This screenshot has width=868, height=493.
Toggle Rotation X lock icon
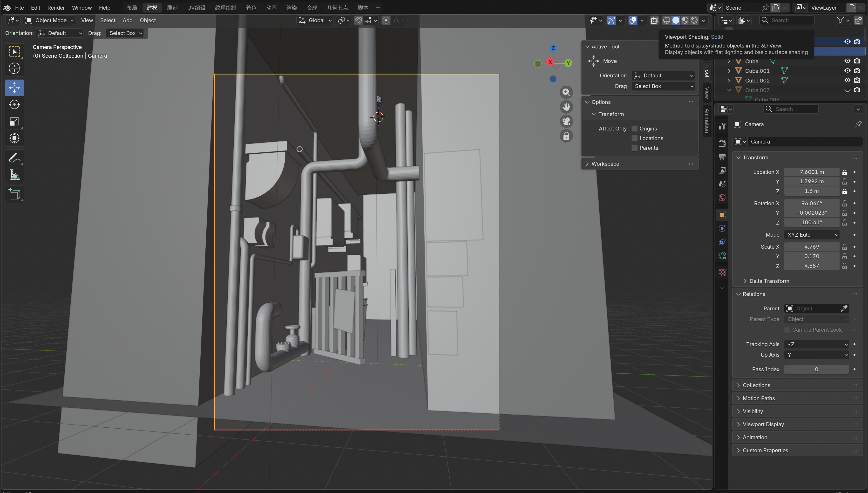[x=844, y=203]
